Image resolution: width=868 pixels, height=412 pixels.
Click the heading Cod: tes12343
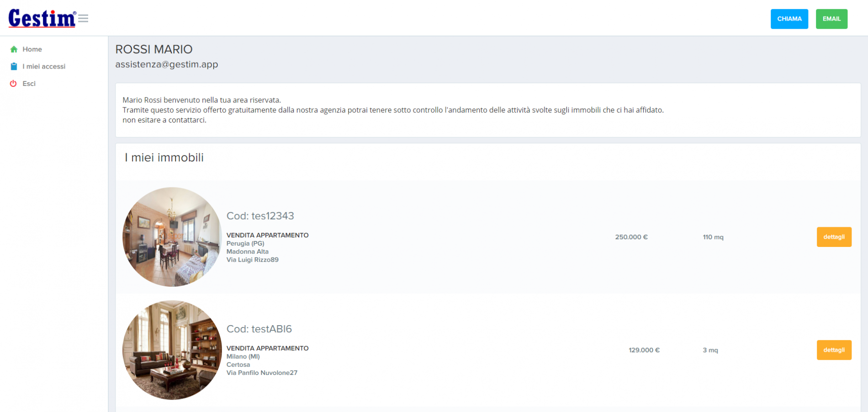[260, 216]
